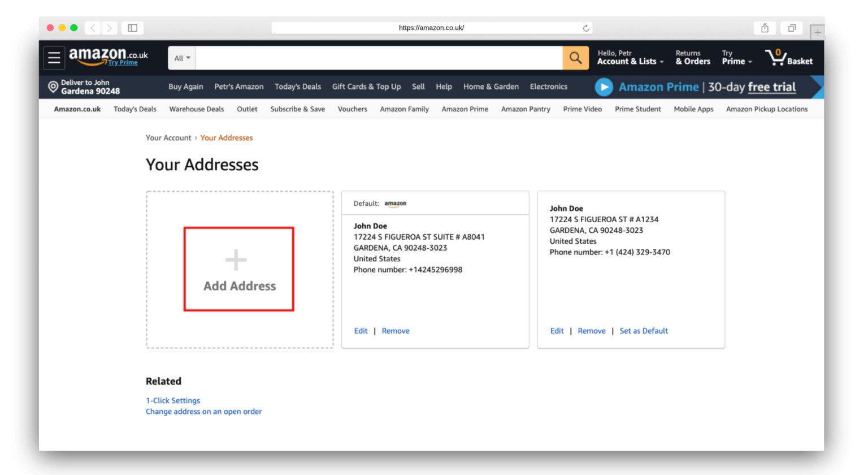
Task: Click phone number +1 (424) 329-3470 text
Action: click(637, 252)
